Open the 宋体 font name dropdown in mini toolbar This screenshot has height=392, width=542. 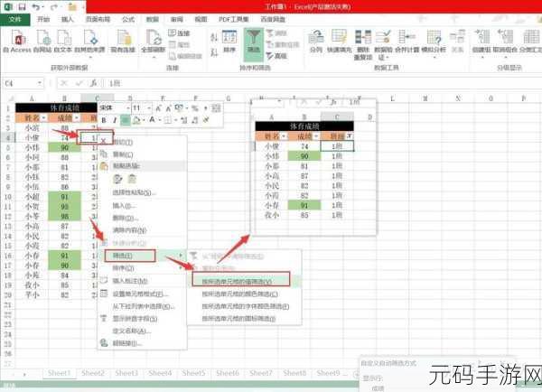coord(127,108)
